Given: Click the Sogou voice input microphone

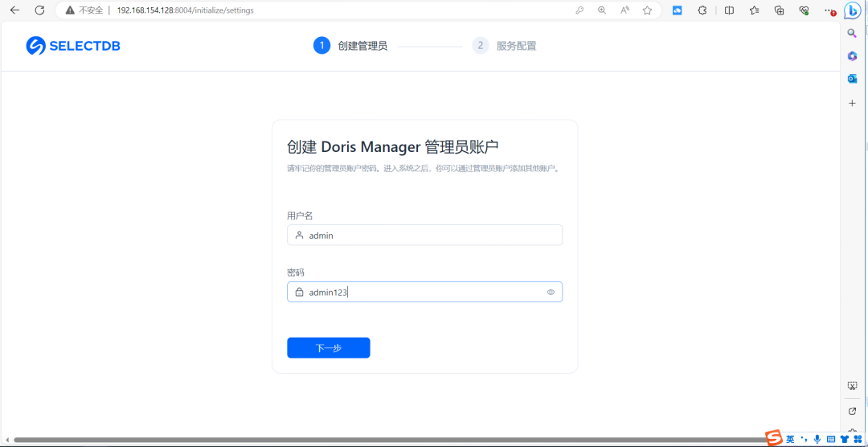Looking at the screenshot, I should tap(817, 439).
